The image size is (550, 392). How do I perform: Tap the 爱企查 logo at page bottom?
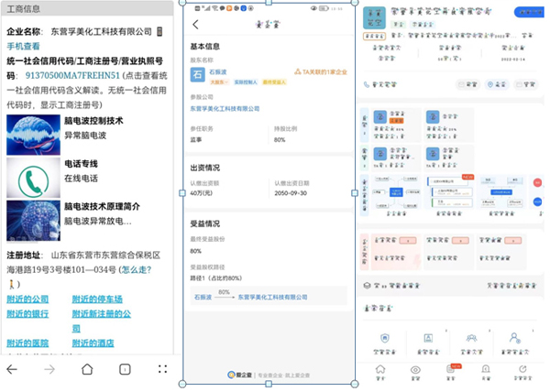pos(240,375)
